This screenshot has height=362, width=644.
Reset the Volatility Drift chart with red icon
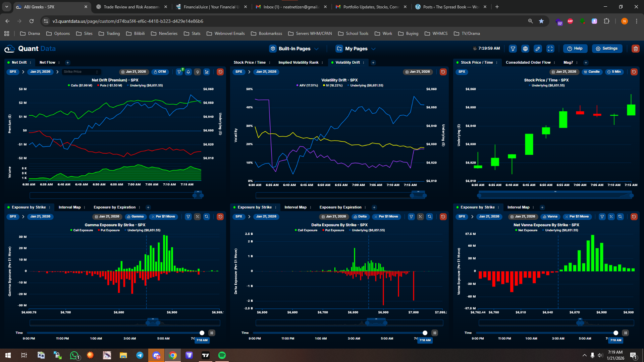pyautogui.click(x=443, y=72)
